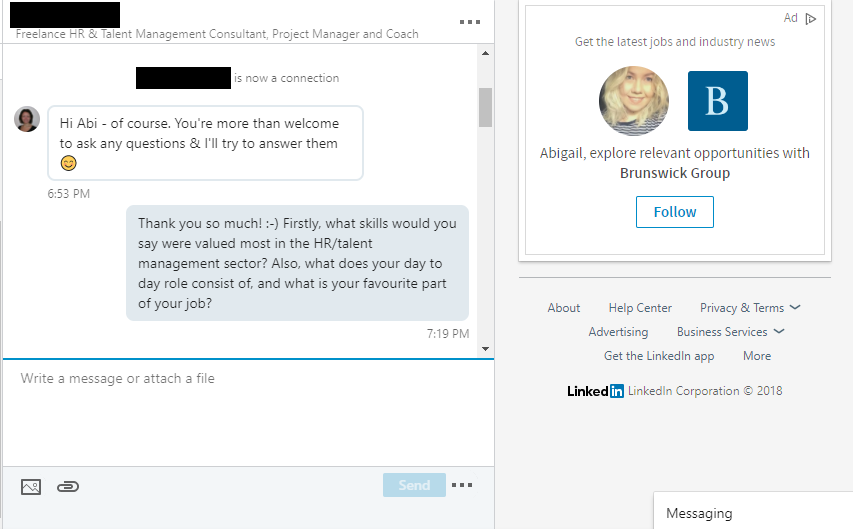The width and height of the screenshot is (853, 529).
Task: Open the More footer menu
Action: 757,356
